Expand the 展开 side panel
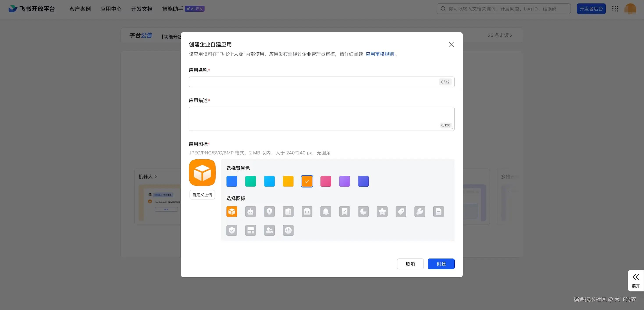This screenshot has width=644, height=310. pyautogui.click(x=635, y=280)
